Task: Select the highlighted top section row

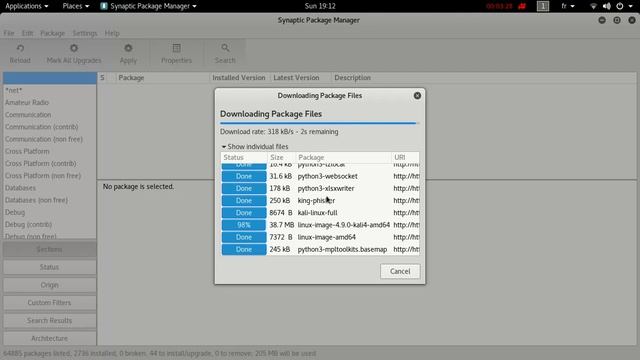Action: [49, 78]
